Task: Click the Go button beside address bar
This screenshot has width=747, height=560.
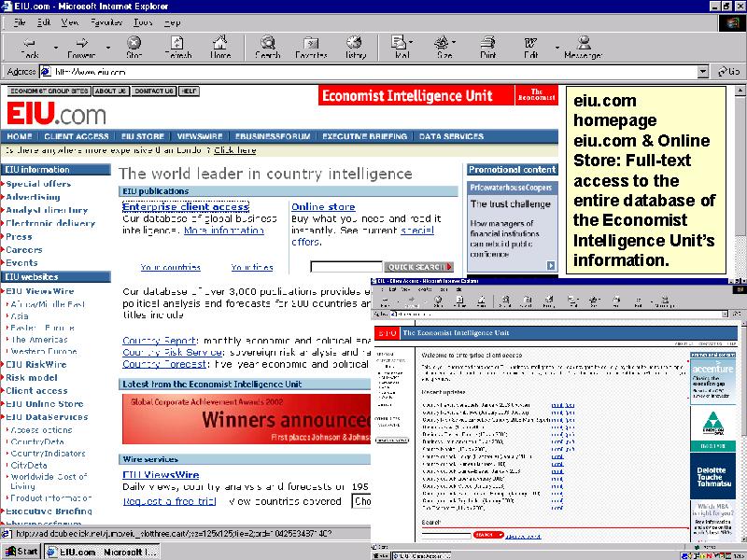Action: 729,72
